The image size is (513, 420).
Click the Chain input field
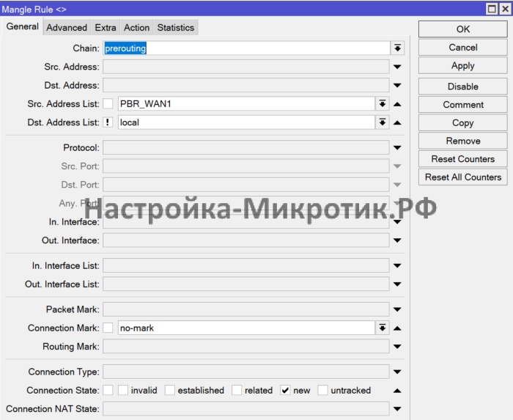coord(246,48)
